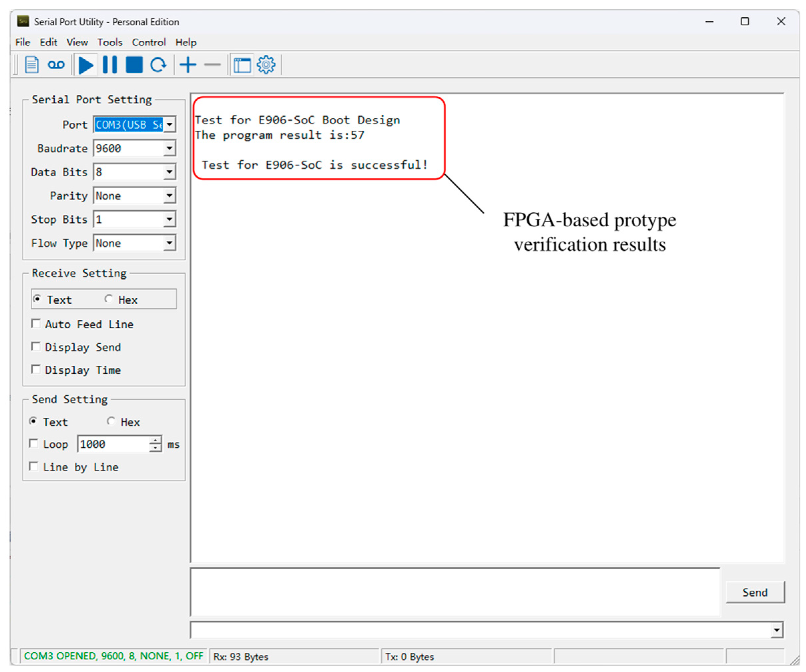Screen dimensions: 806x672
Task: Click the refresh/reload arrow icon
Action: [158, 65]
